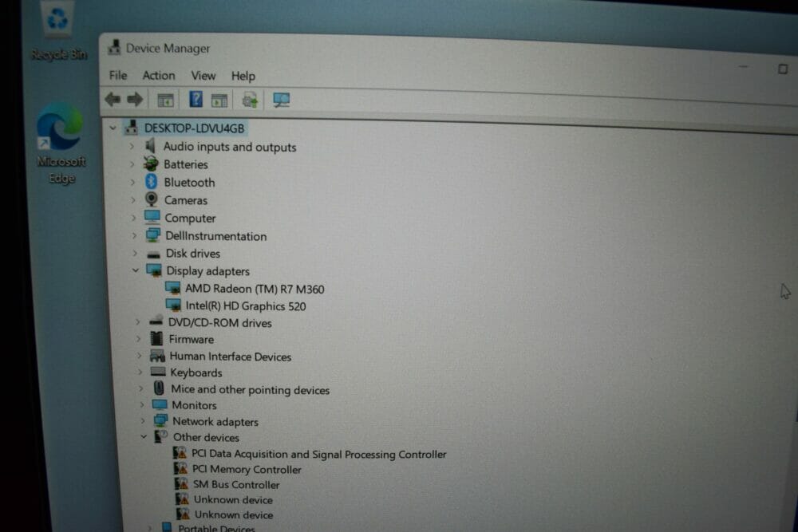Click the Back arrow toolbar button
798x532 pixels.
coord(113,99)
